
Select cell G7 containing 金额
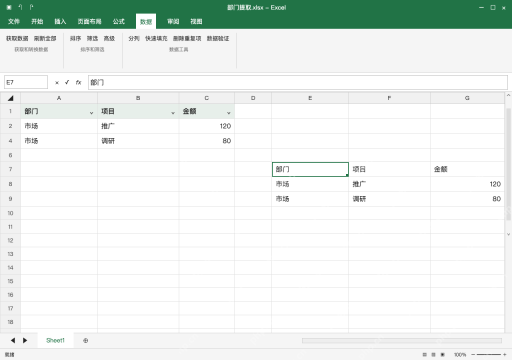467,169
